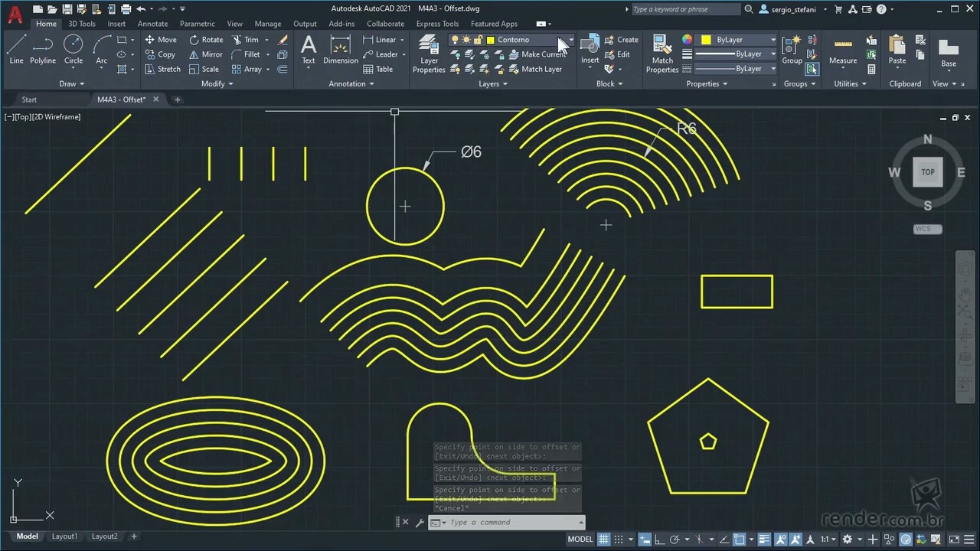Toggle object snap in status bar

[740, 539]
